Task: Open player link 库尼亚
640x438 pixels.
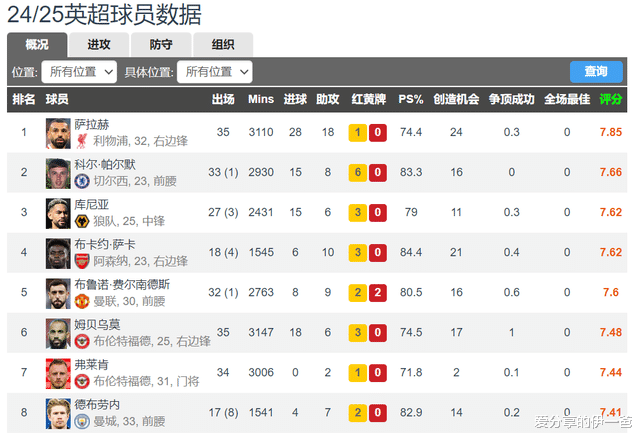Action: (x=92, y=205)
